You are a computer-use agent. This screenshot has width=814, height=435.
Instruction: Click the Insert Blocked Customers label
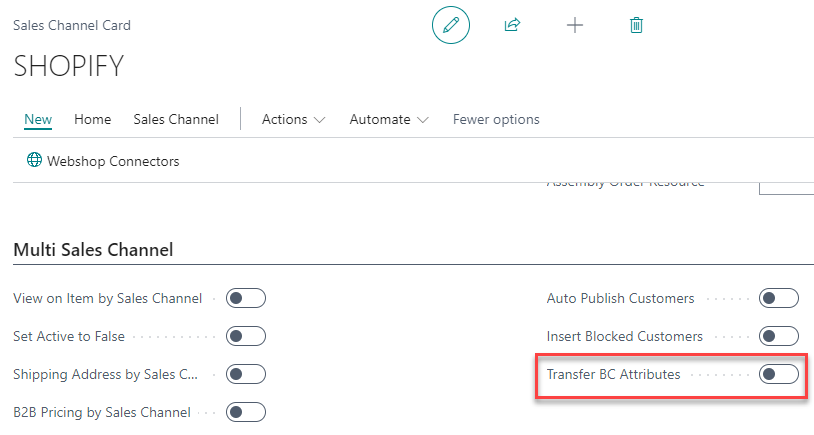click(625, 336)
